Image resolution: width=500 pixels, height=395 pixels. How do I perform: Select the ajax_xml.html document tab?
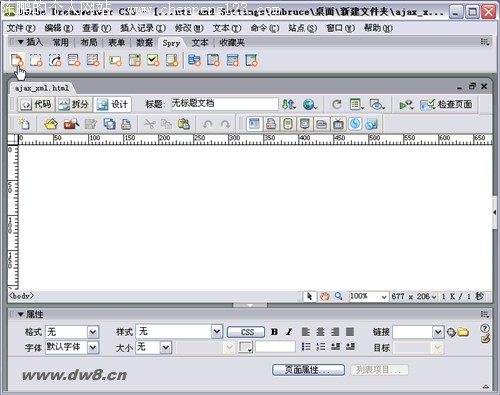(x=42, y=88)
